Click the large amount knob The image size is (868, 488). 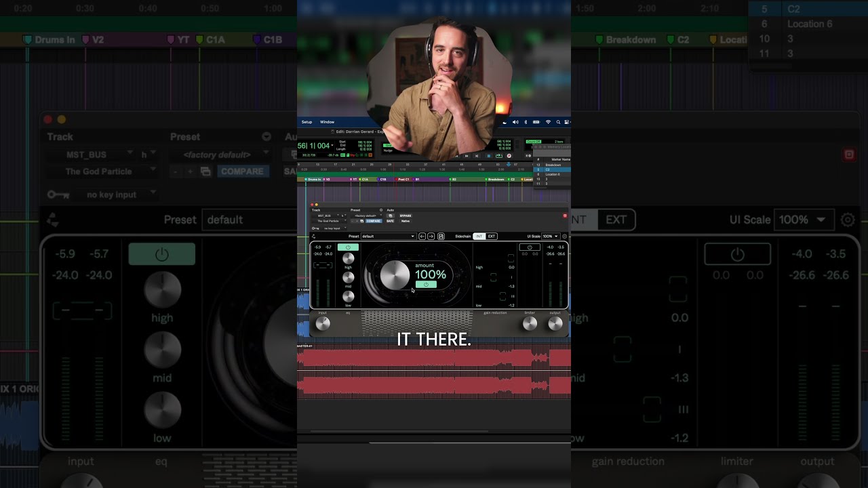[x=395, y=274]
